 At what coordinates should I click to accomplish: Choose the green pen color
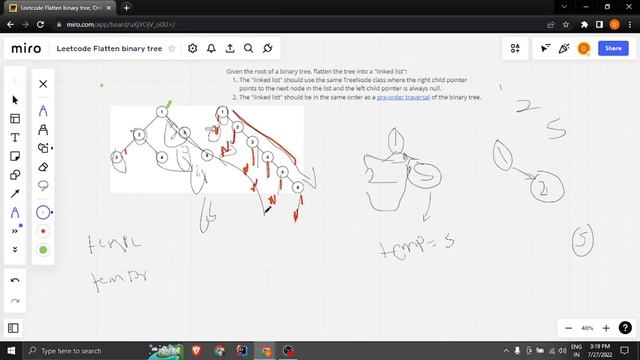[x=43, y=250]
